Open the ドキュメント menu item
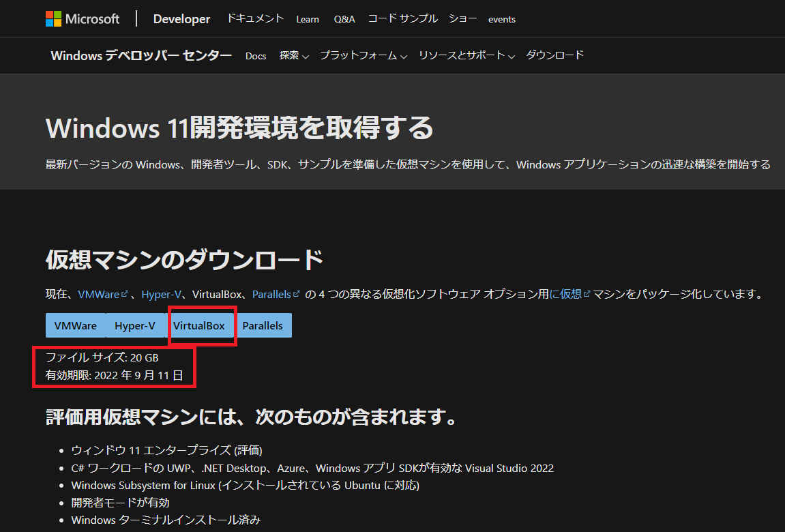Screen dimensions: 785x532 coord(255,18)
